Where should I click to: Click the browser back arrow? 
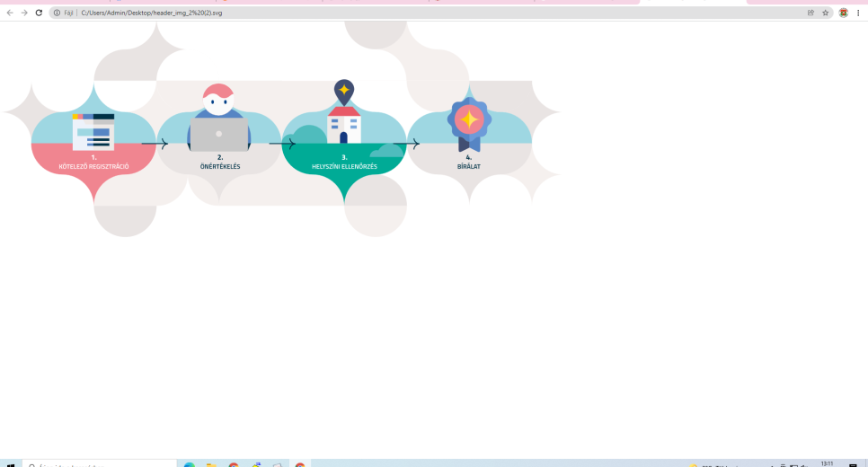(x=10, y=13)
